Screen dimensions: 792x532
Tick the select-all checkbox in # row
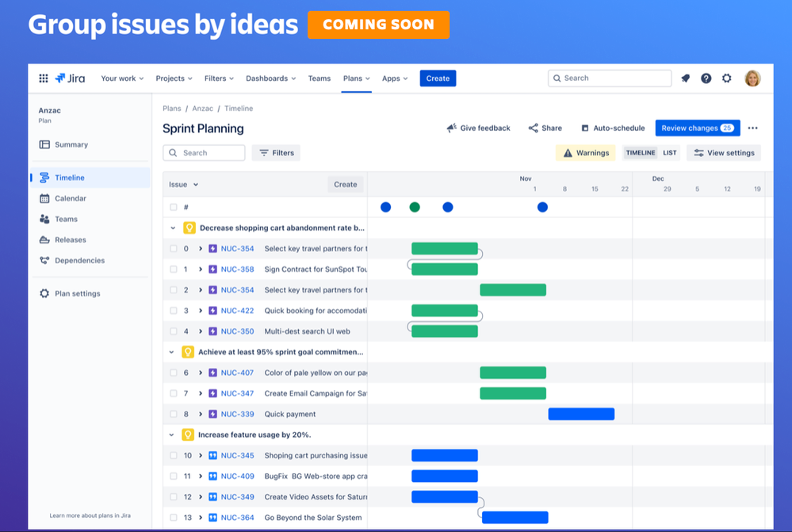coord(174,207)
